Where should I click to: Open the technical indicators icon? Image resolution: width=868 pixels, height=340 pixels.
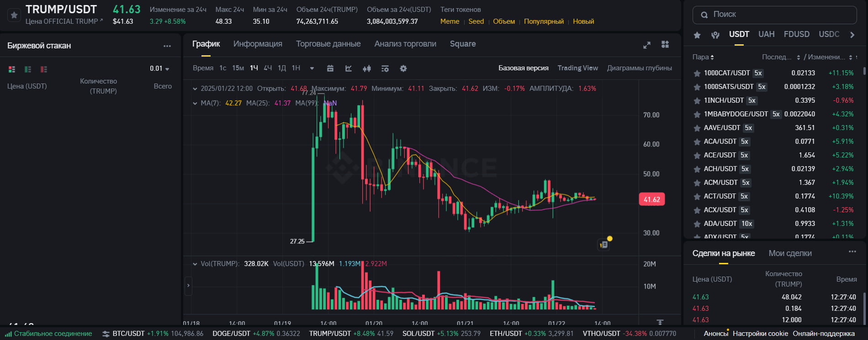click(x=385, y=68)
